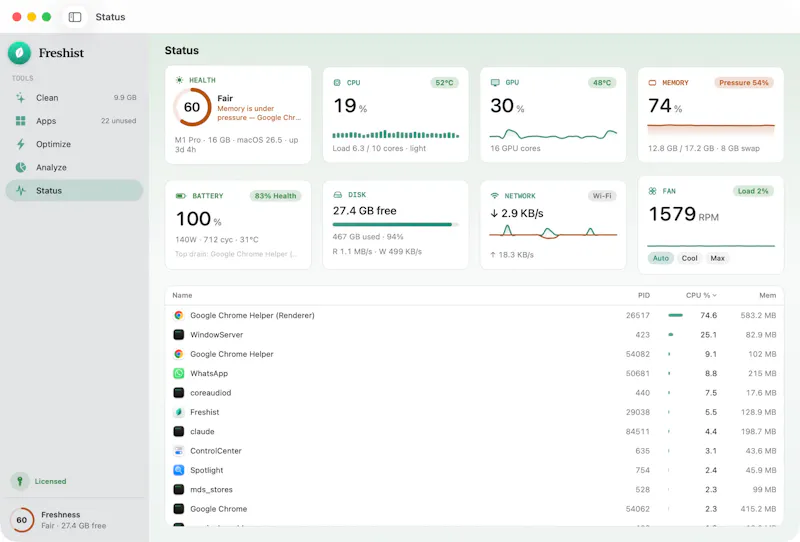Screen dimensions: 800x542
Task: Select the Google Chrome process row
Action: pos(474,509)
